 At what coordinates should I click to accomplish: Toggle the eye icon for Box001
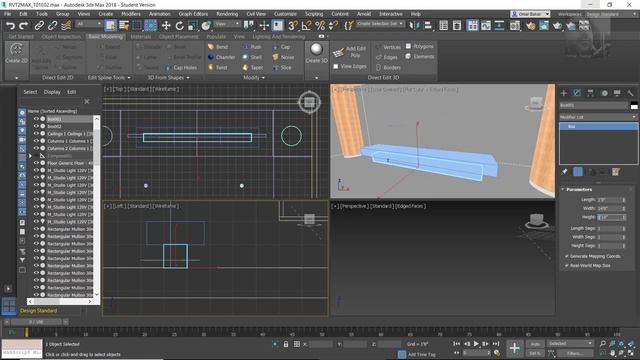click(x=36, y=119)
